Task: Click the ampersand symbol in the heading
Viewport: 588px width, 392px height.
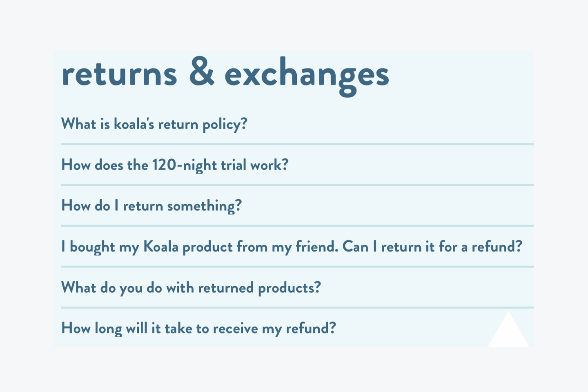Action: 202,72
